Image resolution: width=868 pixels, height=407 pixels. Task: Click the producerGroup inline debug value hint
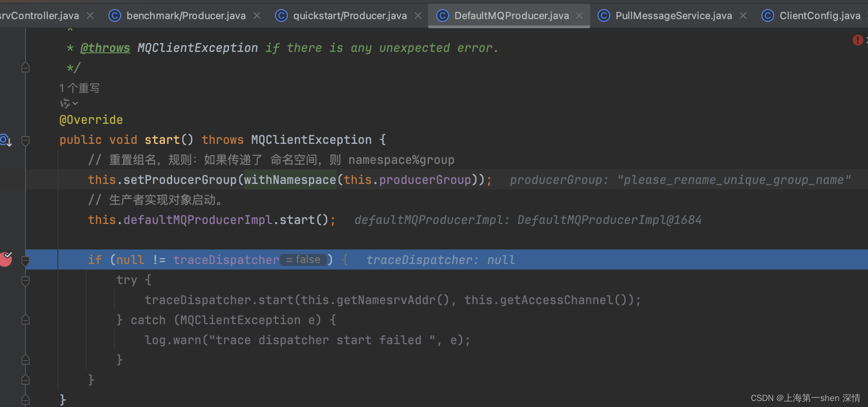click(x=680, y=180)
